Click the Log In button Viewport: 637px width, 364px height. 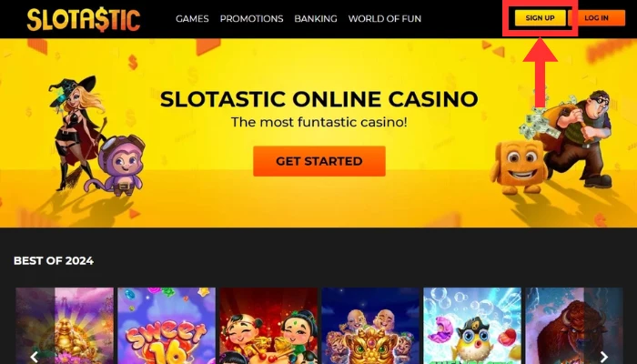tap(596, 18)
